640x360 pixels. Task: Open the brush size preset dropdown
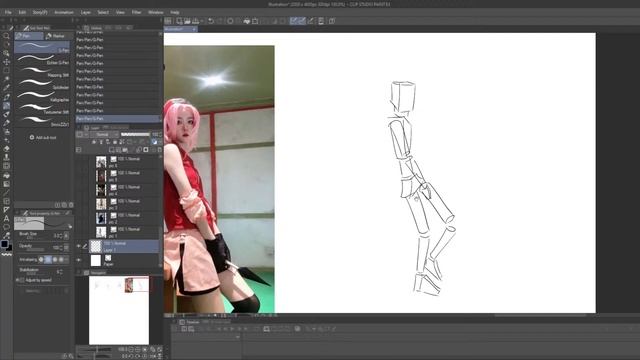coord(67,236)
